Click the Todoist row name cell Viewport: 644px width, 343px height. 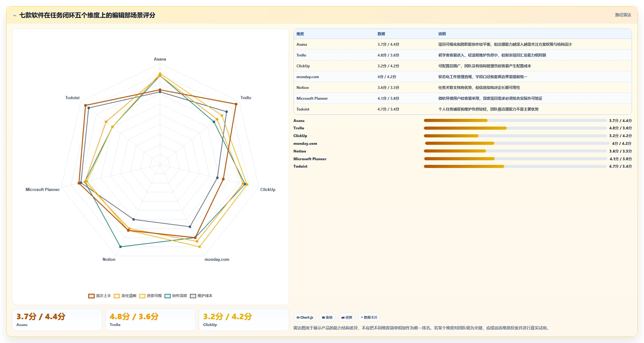[303, 109]
